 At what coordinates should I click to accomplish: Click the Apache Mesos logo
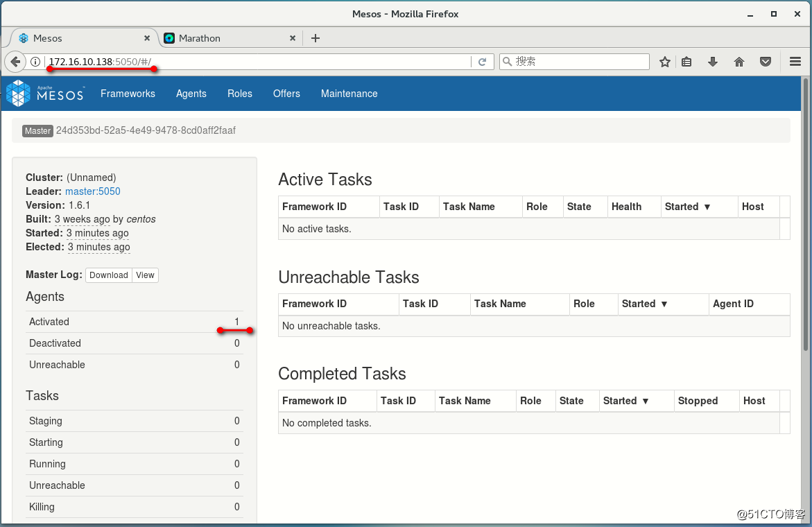45,93
